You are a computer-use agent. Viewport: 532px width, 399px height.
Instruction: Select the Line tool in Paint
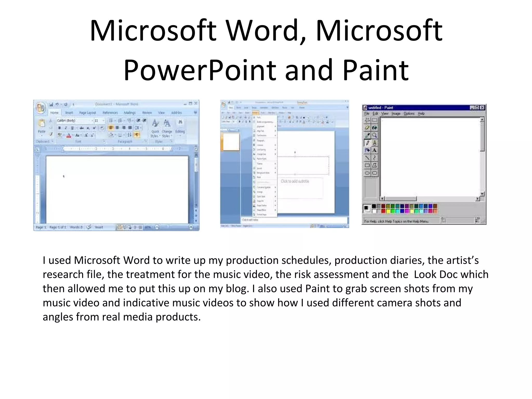pyautogui.click(x=367, y=158)
